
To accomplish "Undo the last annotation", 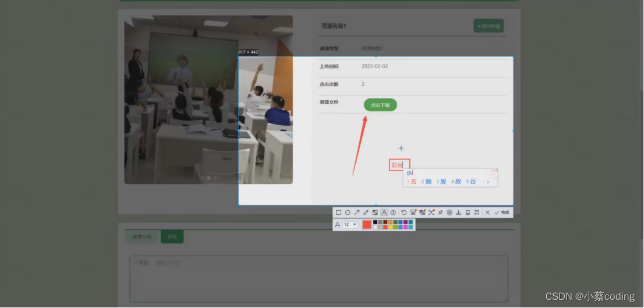I will [x=404, y=213].
